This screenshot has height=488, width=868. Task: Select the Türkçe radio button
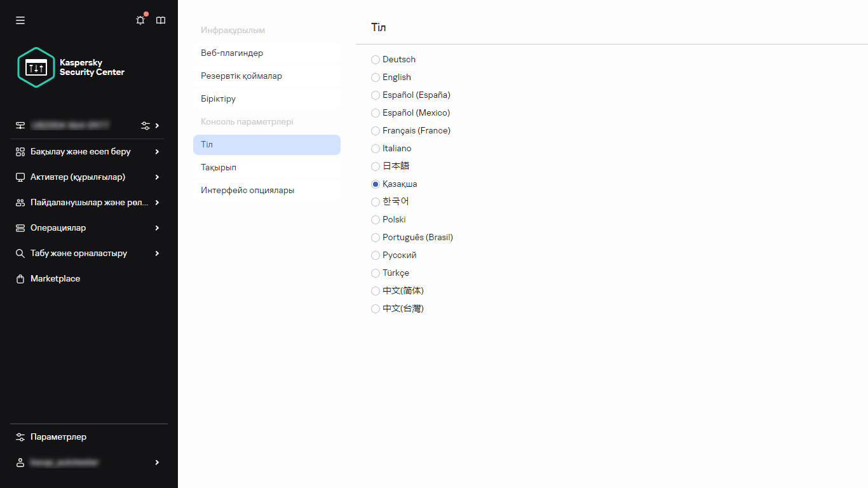click(x=376, y=273)
